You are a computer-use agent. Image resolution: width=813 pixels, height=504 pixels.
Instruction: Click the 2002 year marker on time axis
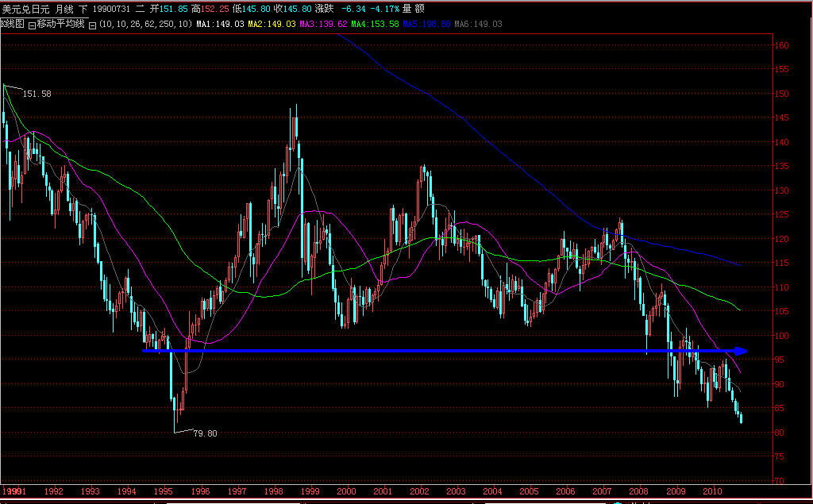(x=418, y=491)
